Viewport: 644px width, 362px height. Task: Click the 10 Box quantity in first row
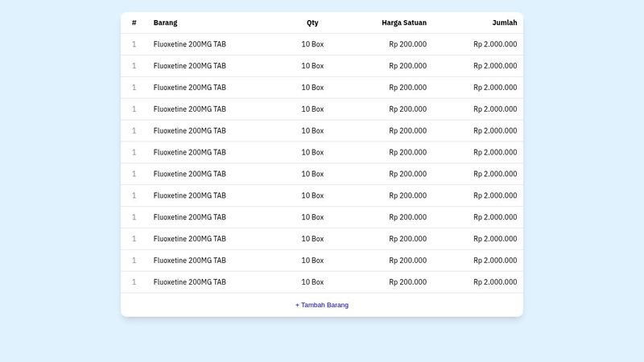point(312,44)
